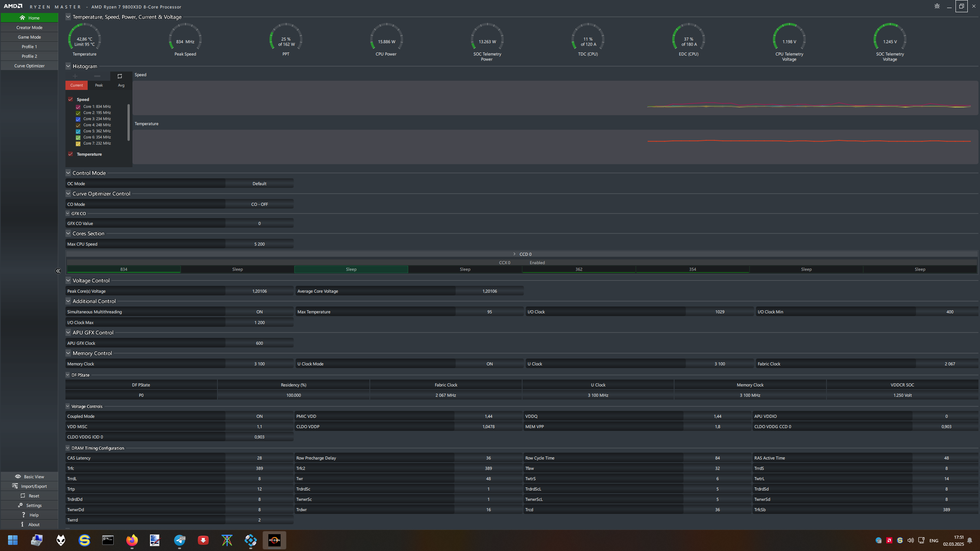Open the Curve Optimizer tab

(x=29, y=66)
